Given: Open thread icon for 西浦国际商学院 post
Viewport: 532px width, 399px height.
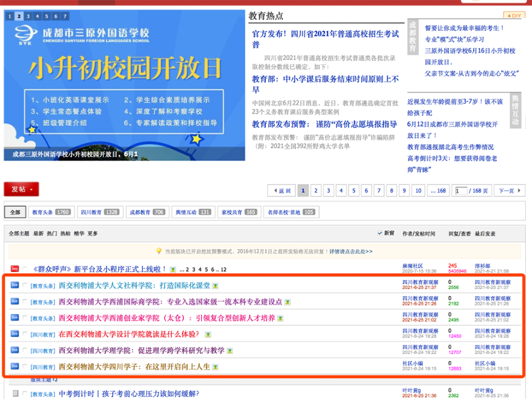Looking at the screenshot, I should (x=15, y=301).
